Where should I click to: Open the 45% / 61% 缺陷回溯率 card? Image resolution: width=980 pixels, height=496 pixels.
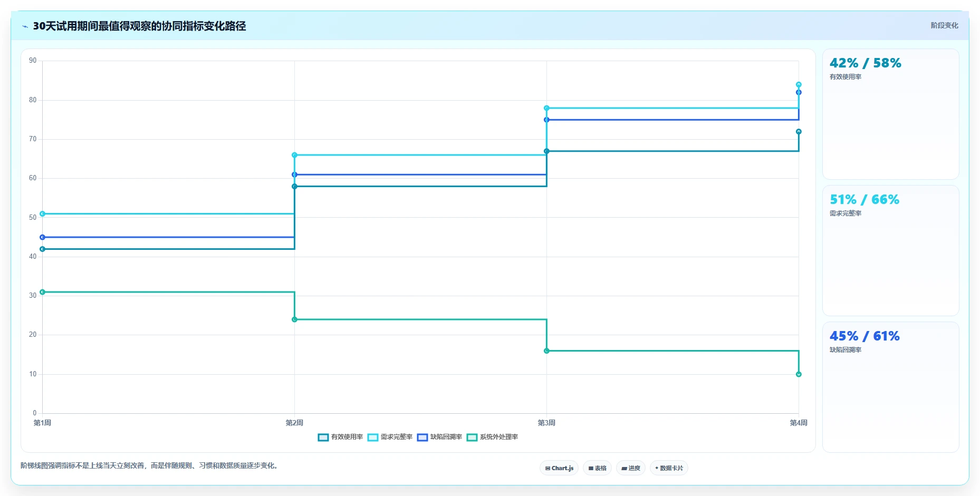pos(890,387)
